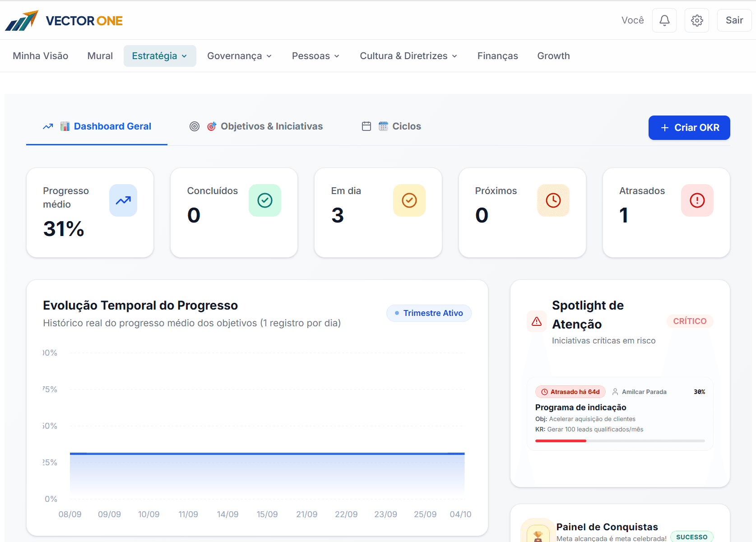The height and width of the screenshot is (542, 756).
Task: Click the SUCESSO badge
Action: click(691, 537)
